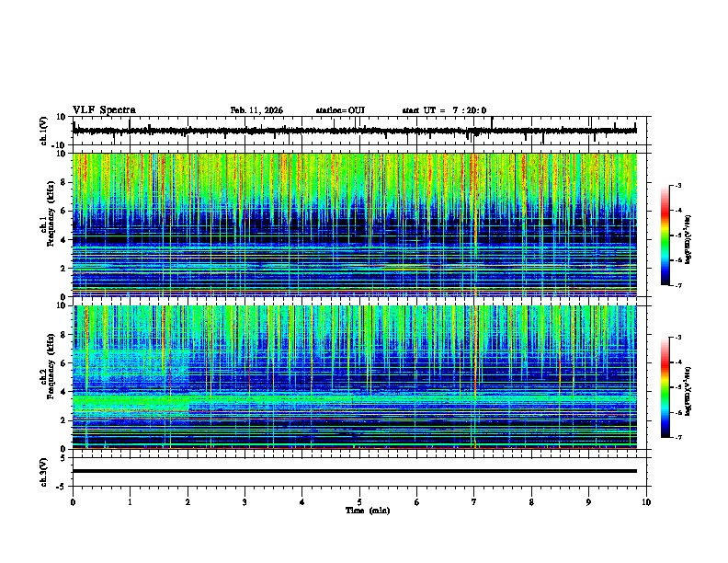The width and height of the screenshot is (728, 563).
Task: Click time axis tick label "3"
Action: pyautogui.click(x=245, y=502)
